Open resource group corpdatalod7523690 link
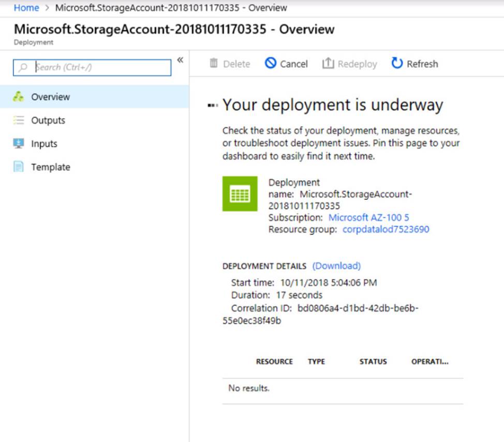This screenshot has width=504, height=442. click(386, 229)
